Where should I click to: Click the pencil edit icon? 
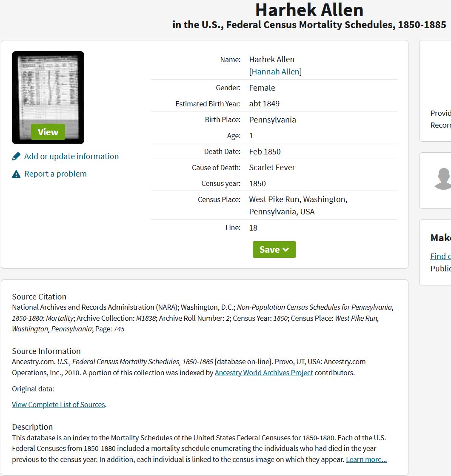click(x=16, y=157)
